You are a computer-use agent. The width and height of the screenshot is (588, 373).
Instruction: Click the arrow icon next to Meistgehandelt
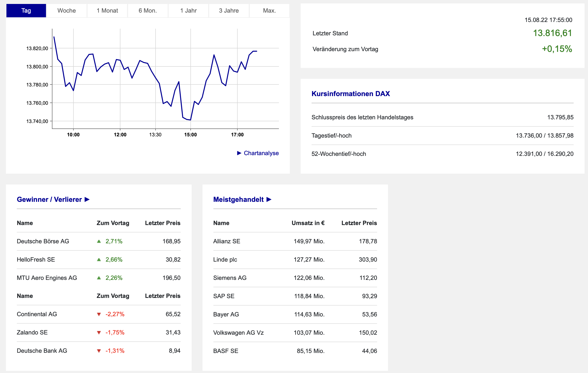269,199
